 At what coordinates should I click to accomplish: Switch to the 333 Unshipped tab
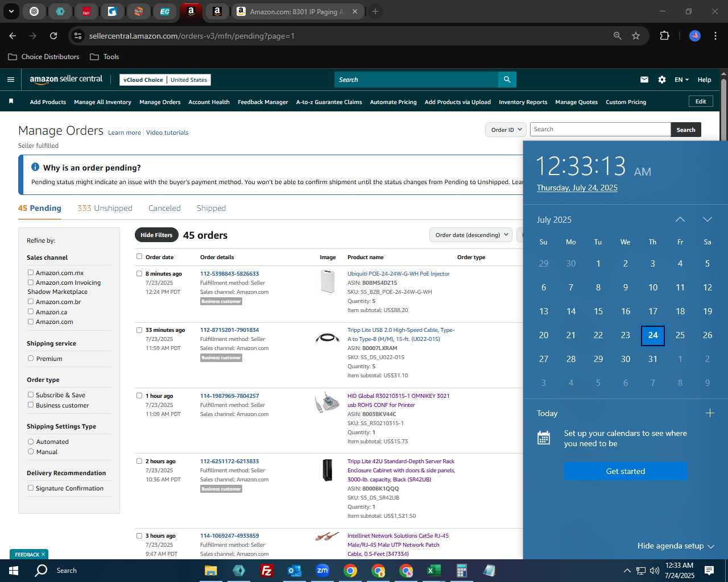[105, 209]
